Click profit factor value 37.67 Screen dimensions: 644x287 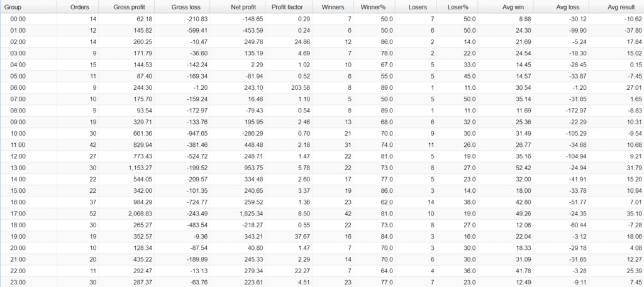pyautogui.click(x=303, y=237)
